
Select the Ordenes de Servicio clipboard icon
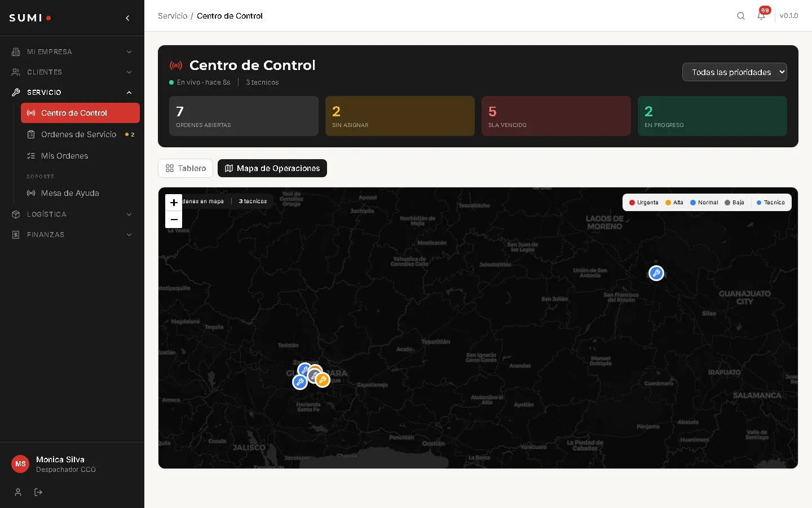click(x=30, y=134)
